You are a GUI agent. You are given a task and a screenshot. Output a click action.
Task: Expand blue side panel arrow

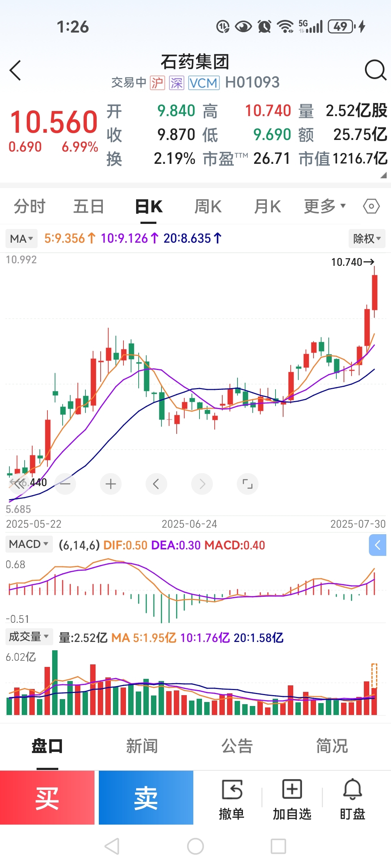378,545
